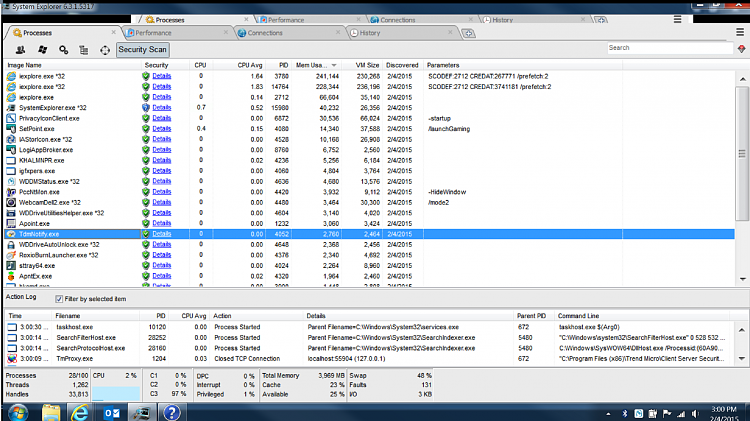Click inside the Search field
Image resolution: width=750 pixels, height=421 pixels.
pyautogui.click(x=670, y=48)
